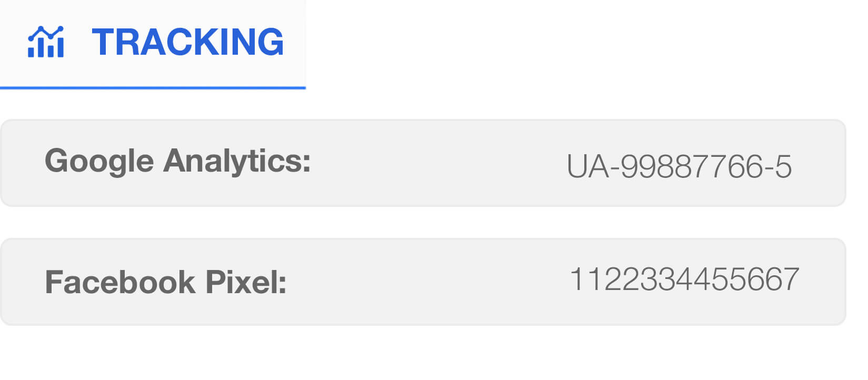
Task: Click the trend line on the Tracking icon
Action: point(46,33)
